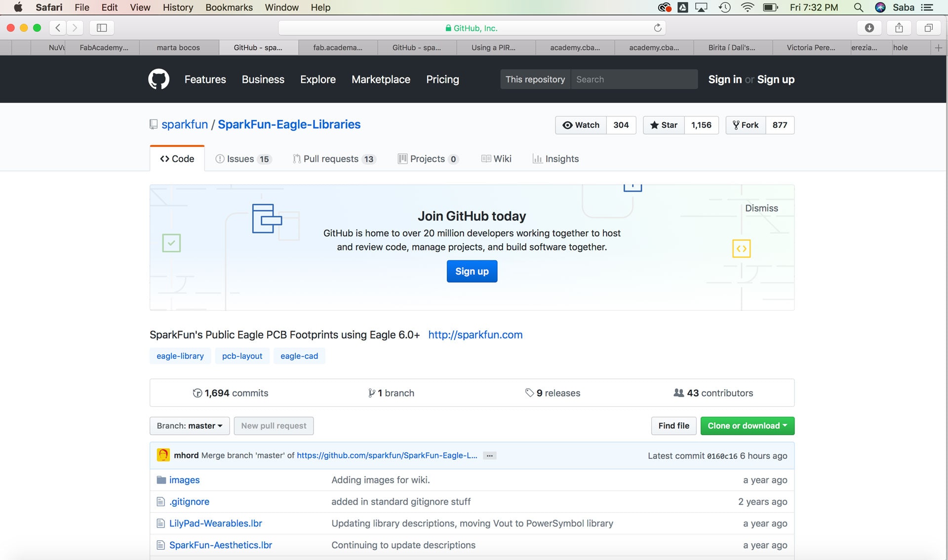View the 43 contributors
Screen dimensions: 948x560
(x=713, y=393)
